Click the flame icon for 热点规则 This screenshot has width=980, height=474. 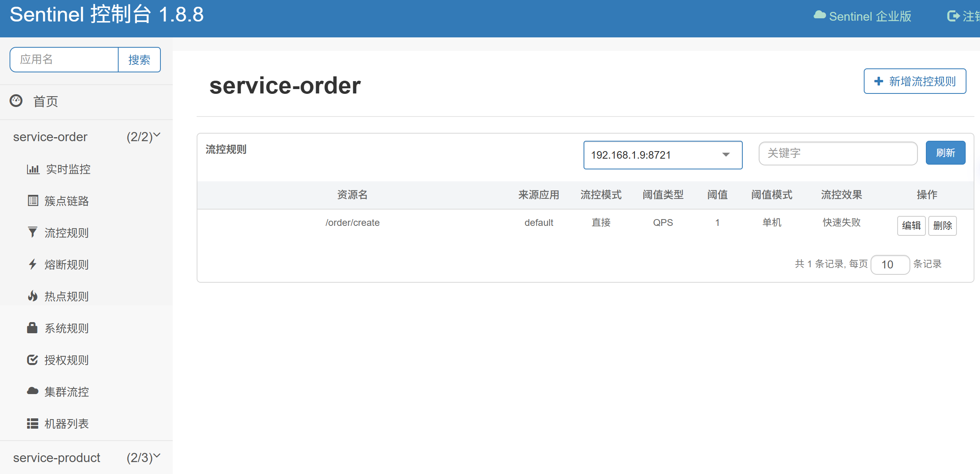click(x=33, y=296)
